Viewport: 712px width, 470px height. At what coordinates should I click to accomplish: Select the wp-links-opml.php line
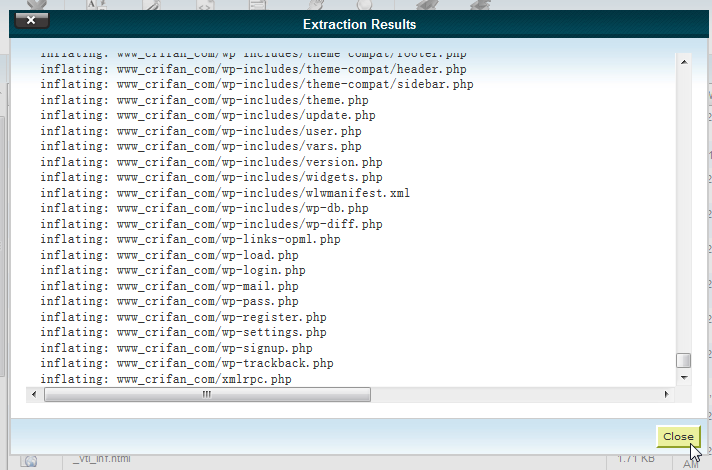coord(190,239)
